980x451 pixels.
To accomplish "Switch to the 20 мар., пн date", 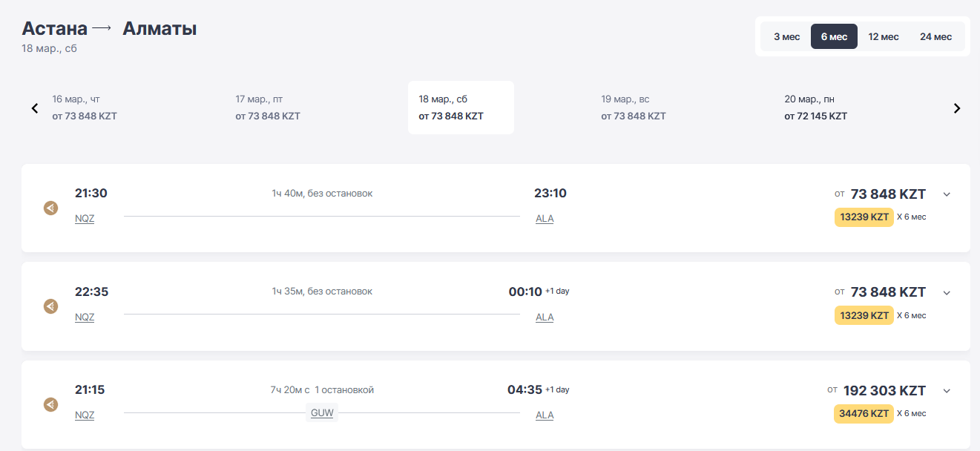I will [x=816, y=108].
